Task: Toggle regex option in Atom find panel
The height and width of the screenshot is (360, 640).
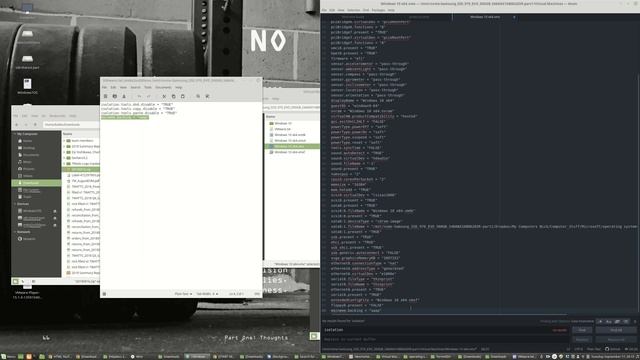Action: [600, 321]
